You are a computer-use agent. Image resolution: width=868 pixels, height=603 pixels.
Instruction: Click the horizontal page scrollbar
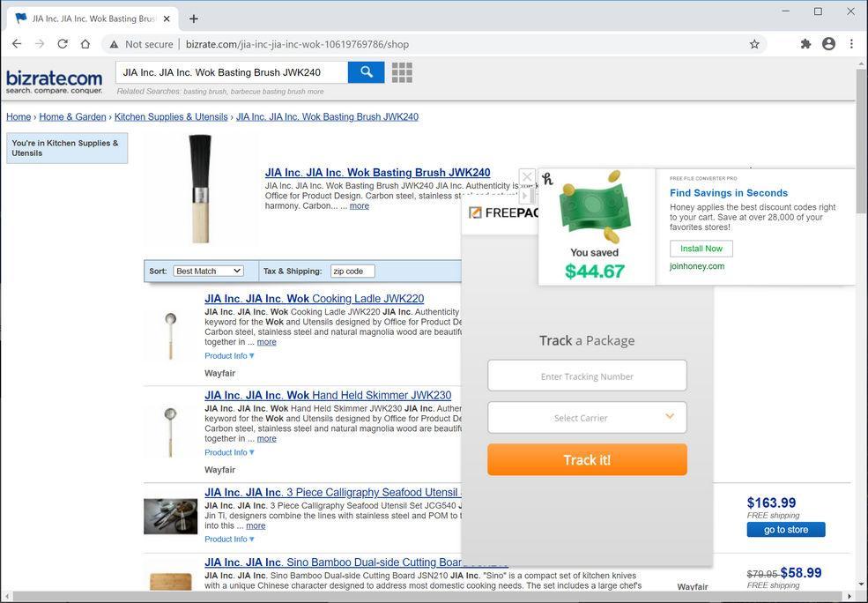coord(428,597)
